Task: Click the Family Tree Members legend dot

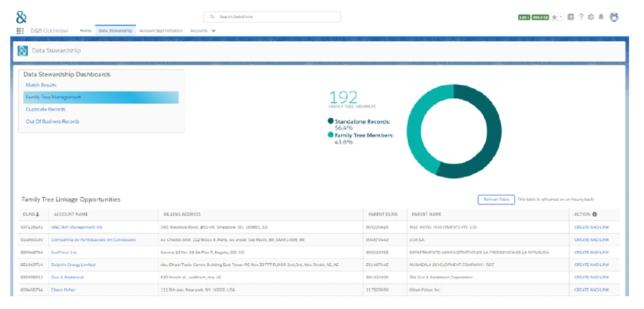Action: (331, 135)
